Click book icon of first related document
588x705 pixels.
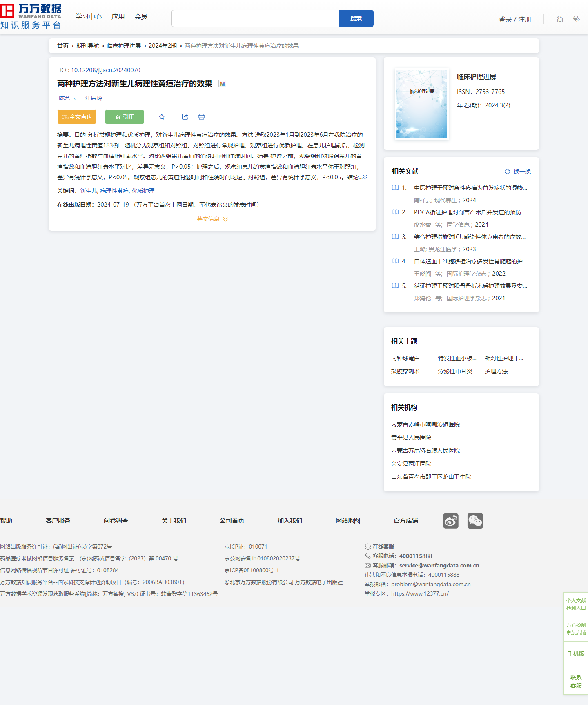point(395,188)
